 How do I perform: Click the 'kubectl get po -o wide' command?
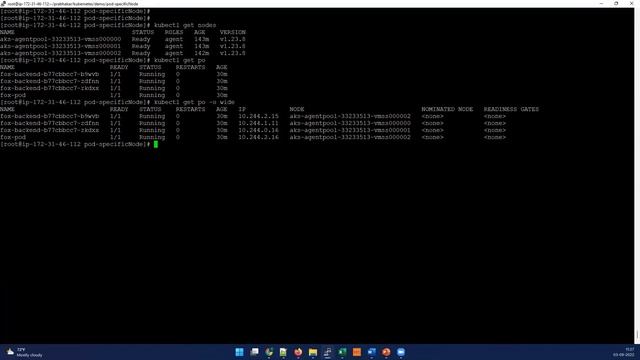(x=194, y=102)
